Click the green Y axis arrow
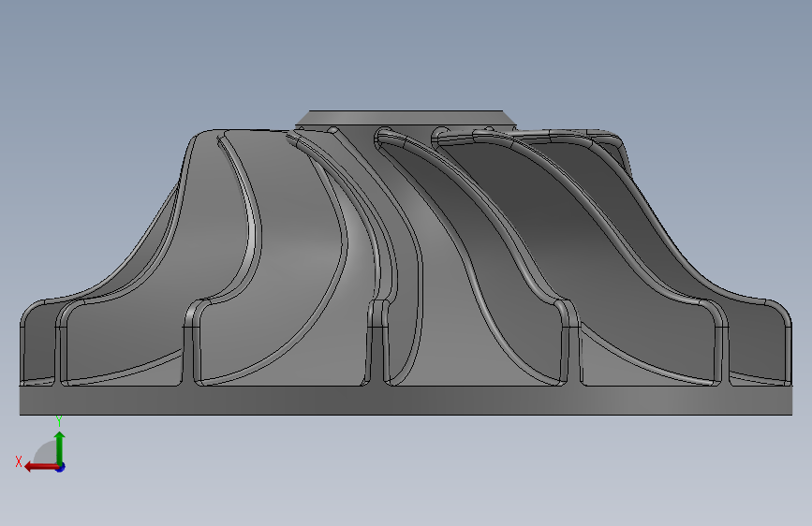This screenshot has height=526, width=812. [x=60, y=447]
